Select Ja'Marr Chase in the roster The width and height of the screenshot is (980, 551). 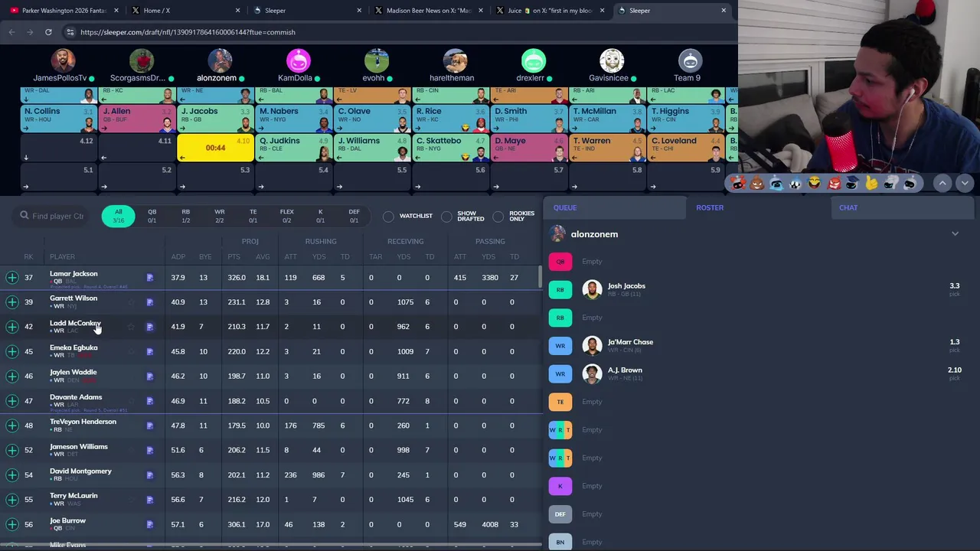(630, 342)
